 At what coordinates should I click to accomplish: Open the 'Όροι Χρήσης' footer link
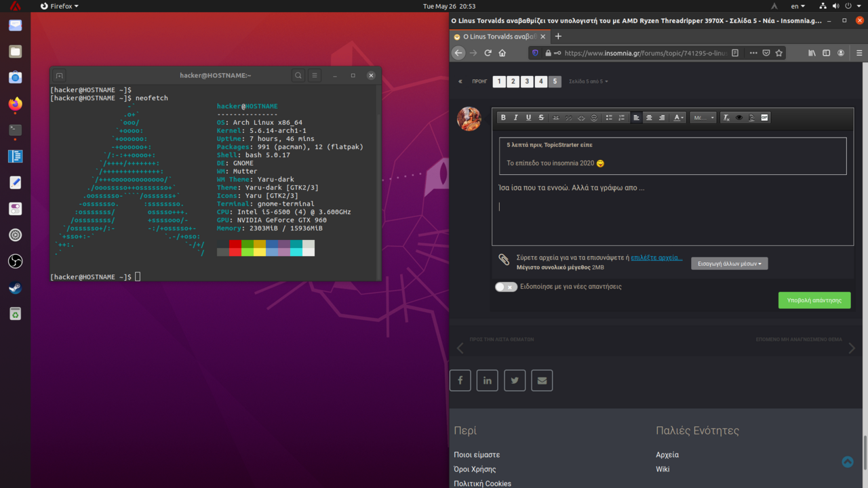click(475, 469)
